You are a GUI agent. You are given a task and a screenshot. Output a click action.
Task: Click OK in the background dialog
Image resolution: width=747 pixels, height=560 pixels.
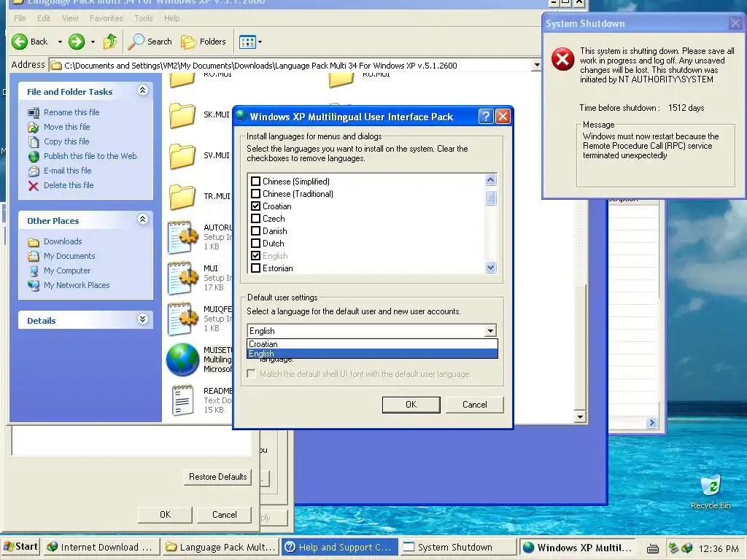click(x=165, y=515)
